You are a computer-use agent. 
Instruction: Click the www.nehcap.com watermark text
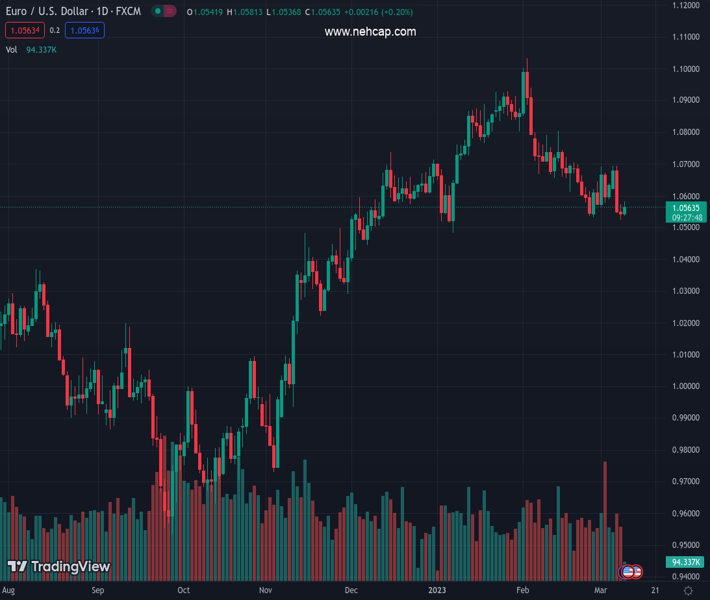click(x=370, y=32)
